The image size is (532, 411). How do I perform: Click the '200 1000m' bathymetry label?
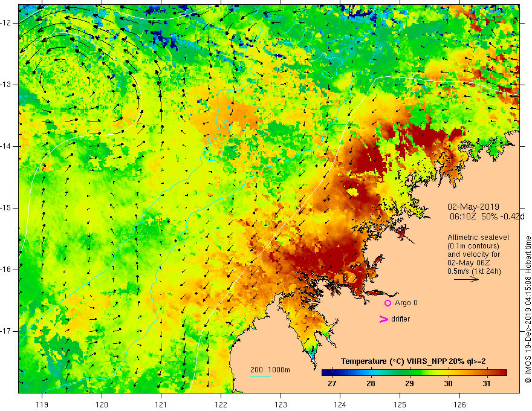coord(270,370)
